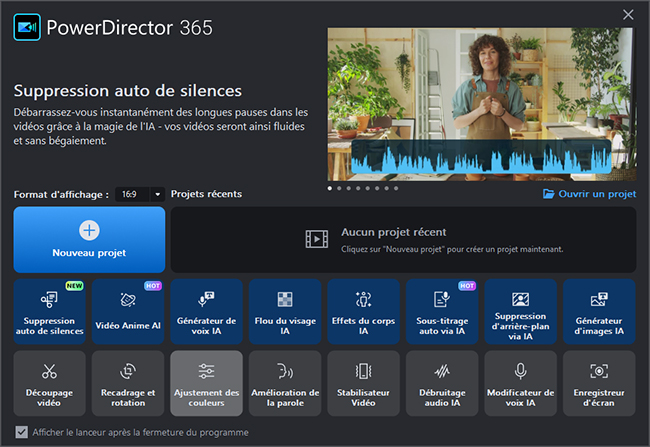This screenshot has height=447, width=650.
Task: Open Stabilisateur Vidéo tool
Action: [x=364, y=383]
